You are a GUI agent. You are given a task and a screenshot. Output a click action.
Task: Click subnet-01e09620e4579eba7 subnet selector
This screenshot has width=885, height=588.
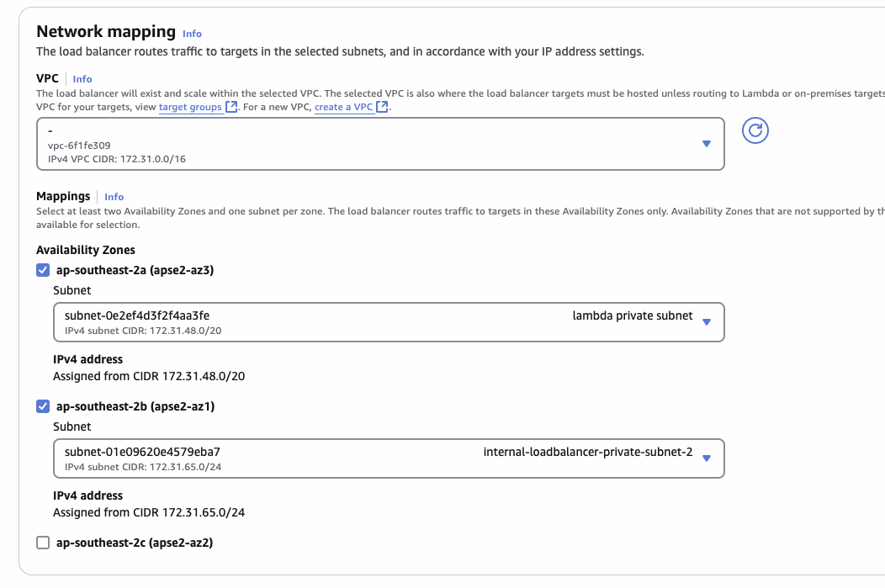point(389,458)
